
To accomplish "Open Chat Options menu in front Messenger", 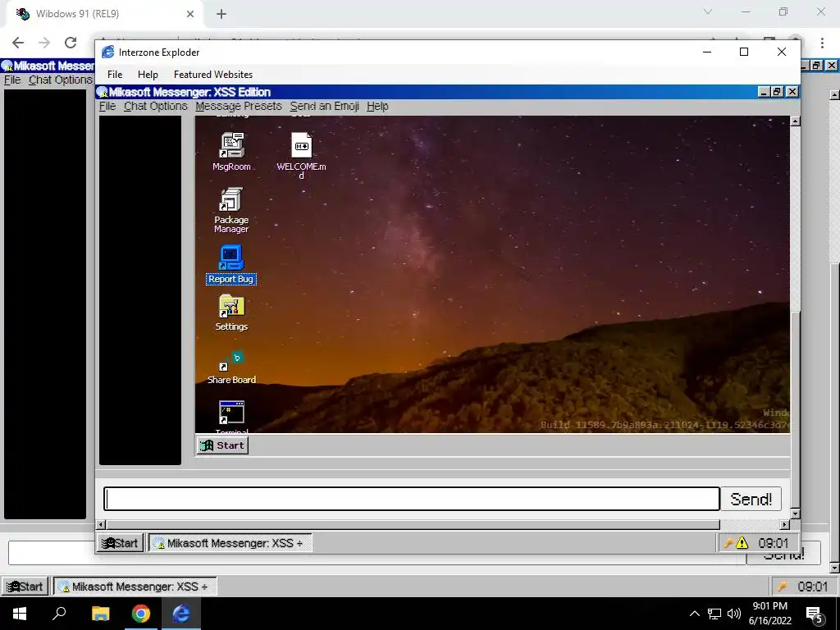I will click(x=155, y=106).
